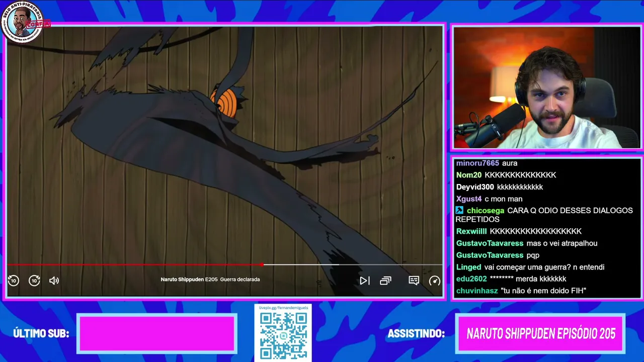The width and height of the screenshot is (644, 362).
Task: Click the red playhead on the progress bar
Action: point(262,264)
